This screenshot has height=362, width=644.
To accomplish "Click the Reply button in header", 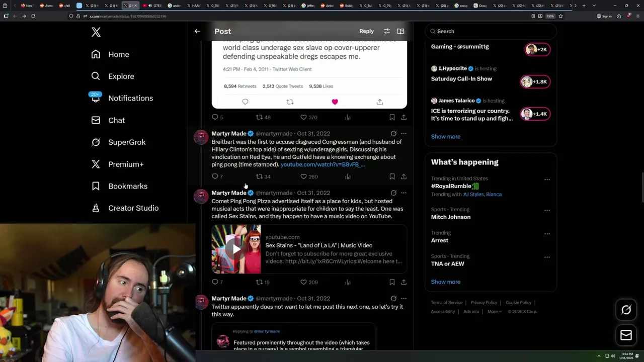I will click(366, 31).
